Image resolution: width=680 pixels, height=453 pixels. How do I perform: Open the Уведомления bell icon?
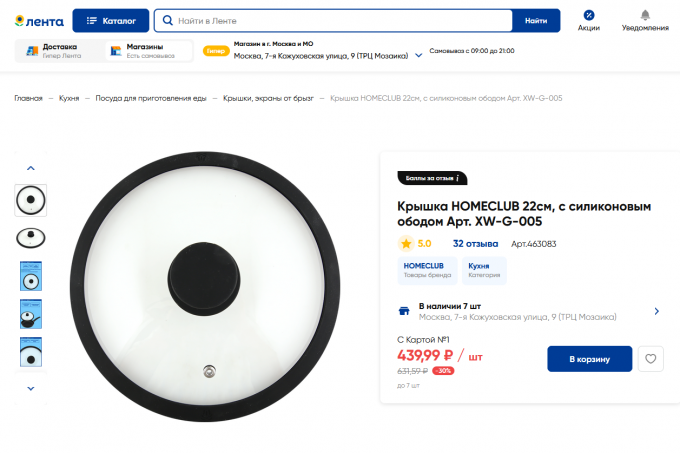645,15
